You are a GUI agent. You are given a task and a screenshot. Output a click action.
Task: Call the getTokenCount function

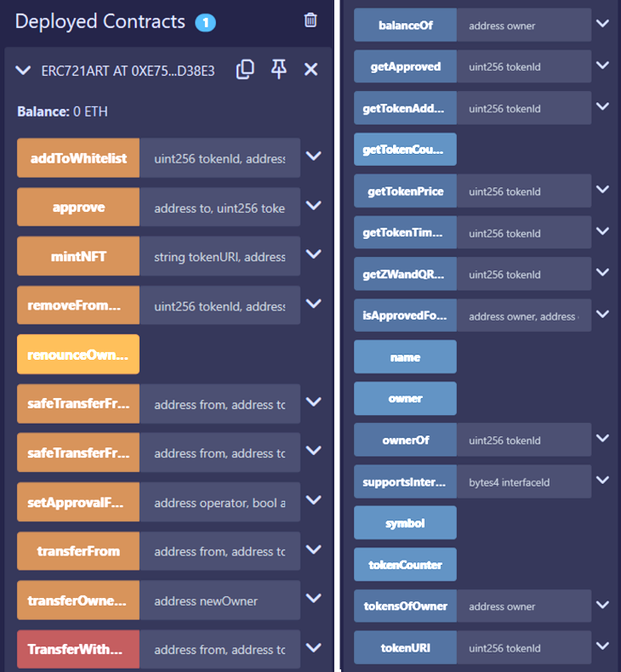click(x=405, y=149)
